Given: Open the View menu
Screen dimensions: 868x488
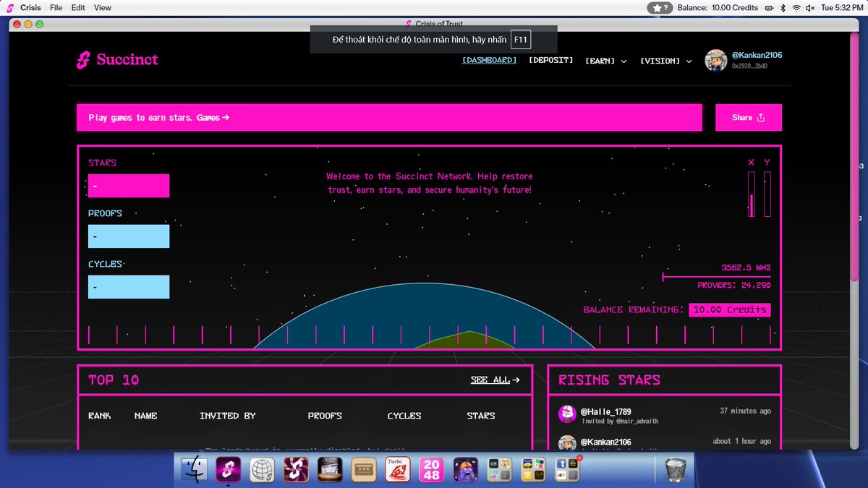Looking at the screenshot, I should [103, 7].
